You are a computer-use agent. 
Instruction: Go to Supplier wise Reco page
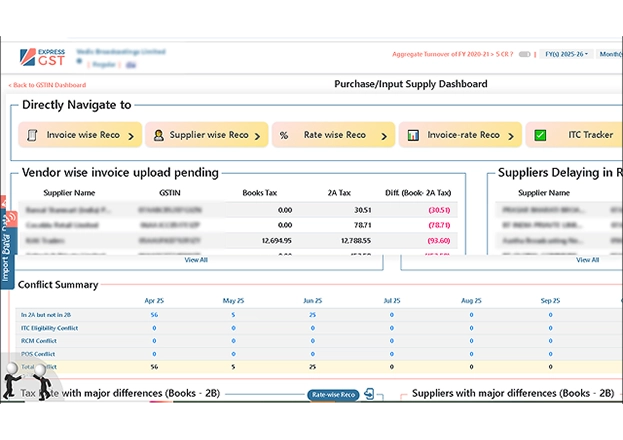210,135
